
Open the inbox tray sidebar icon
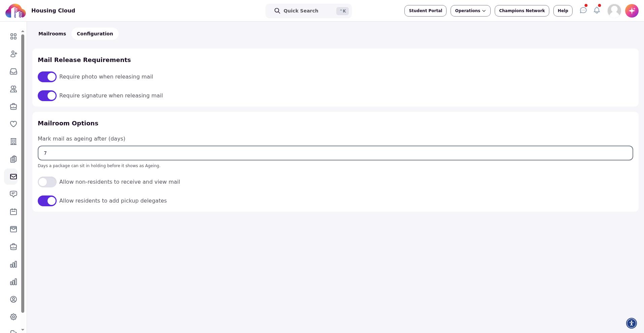[13, 71]
